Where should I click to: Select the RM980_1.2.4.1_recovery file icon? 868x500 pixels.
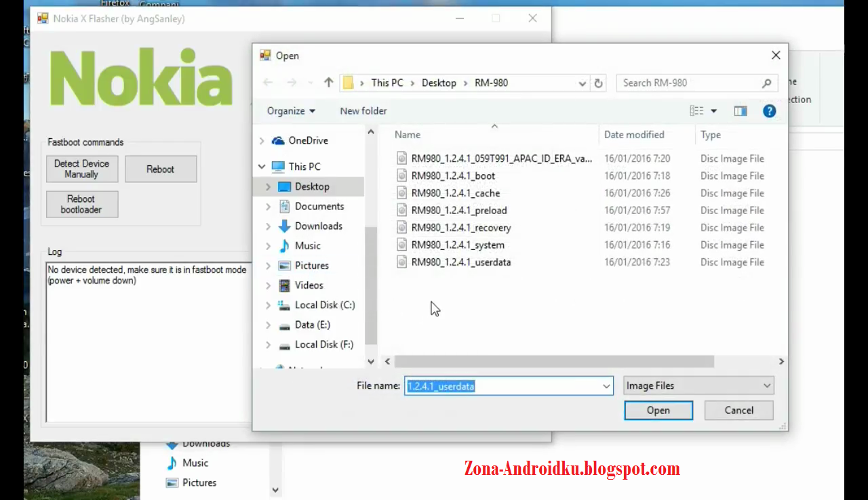tap(402, 228)
